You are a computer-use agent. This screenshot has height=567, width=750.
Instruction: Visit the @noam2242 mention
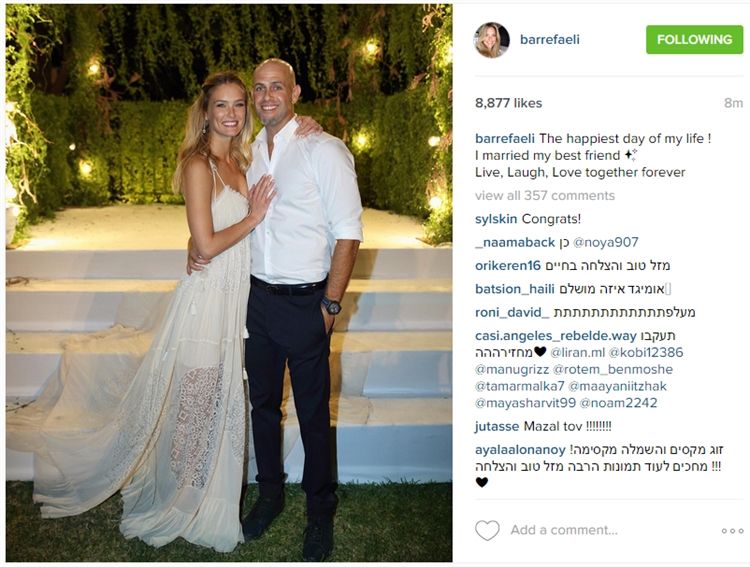point(618,403)
